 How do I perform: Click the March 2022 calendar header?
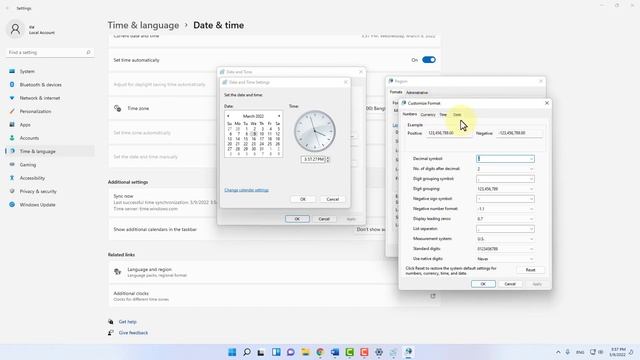point(253,116)
